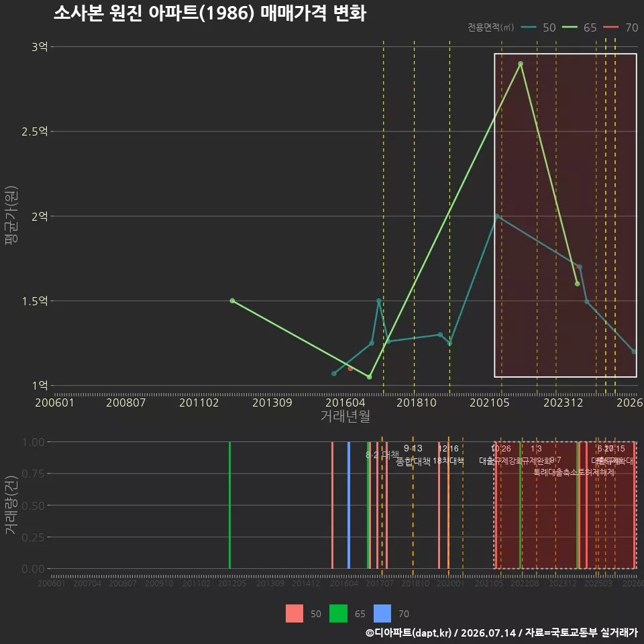Screen dimensions: 644x644
Task: Click the blue 70 legend swatch
Action: [382, 614]
